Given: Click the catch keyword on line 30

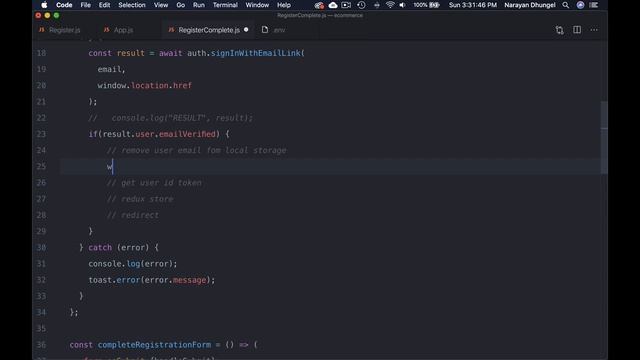Looking at the screenshot, I should coord(100,247).
